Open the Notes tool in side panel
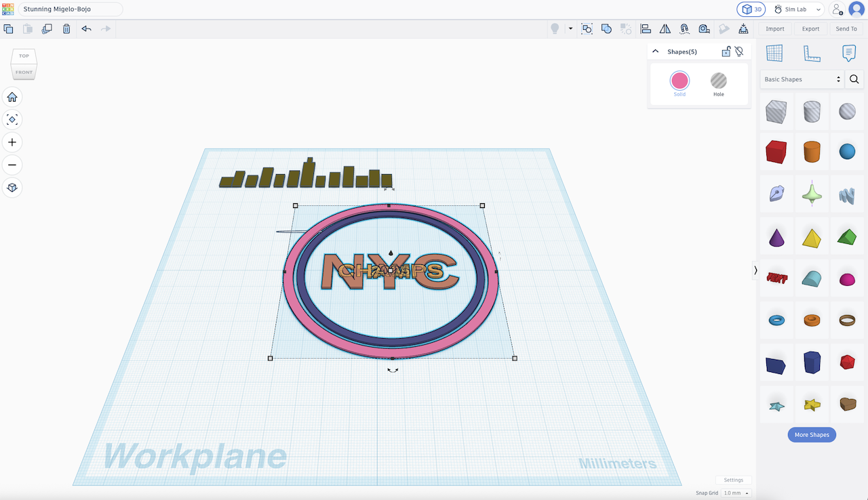 click(848, 53)
